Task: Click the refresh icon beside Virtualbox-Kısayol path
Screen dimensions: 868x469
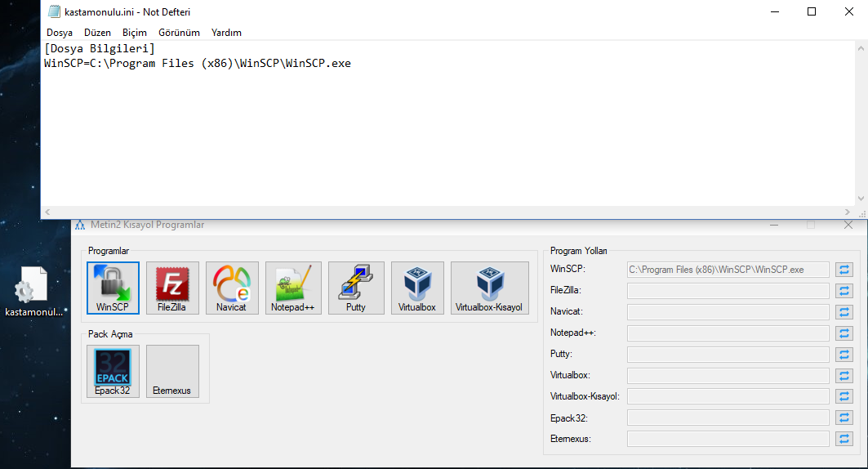Action: [x=844, y=396]
